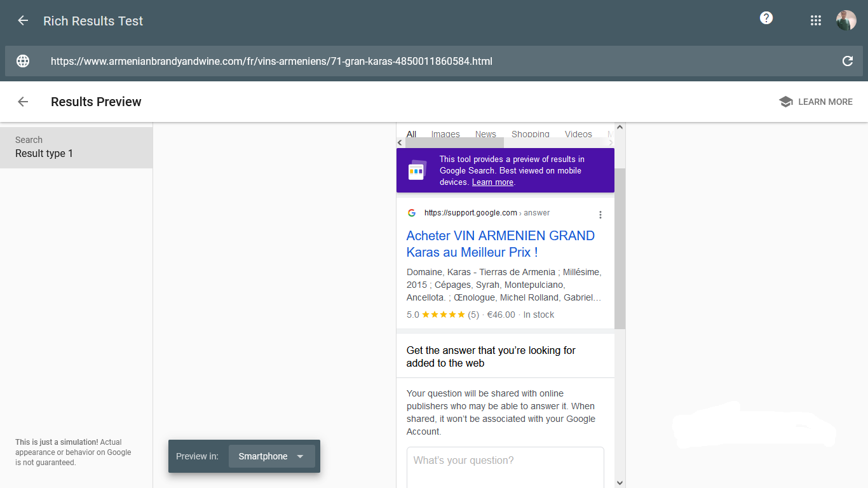
Task: Click the purple preview tool banner icon
Action: pos(417,170)
